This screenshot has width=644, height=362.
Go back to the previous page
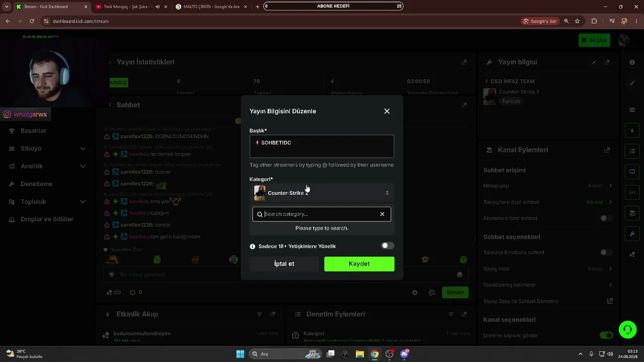point(8,21)
